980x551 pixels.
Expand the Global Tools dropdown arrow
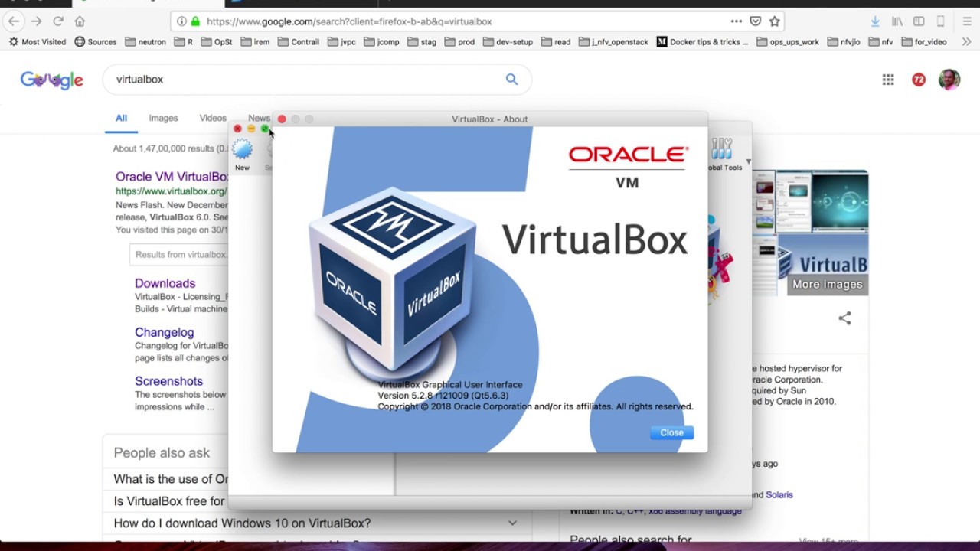pyautogui.click(x=748, y=162)
